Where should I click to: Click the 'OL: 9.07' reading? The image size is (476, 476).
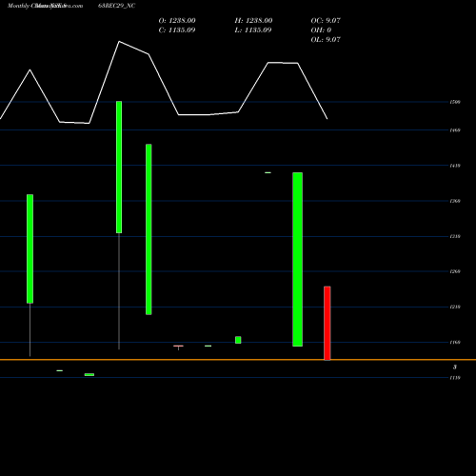coord(326,39)
